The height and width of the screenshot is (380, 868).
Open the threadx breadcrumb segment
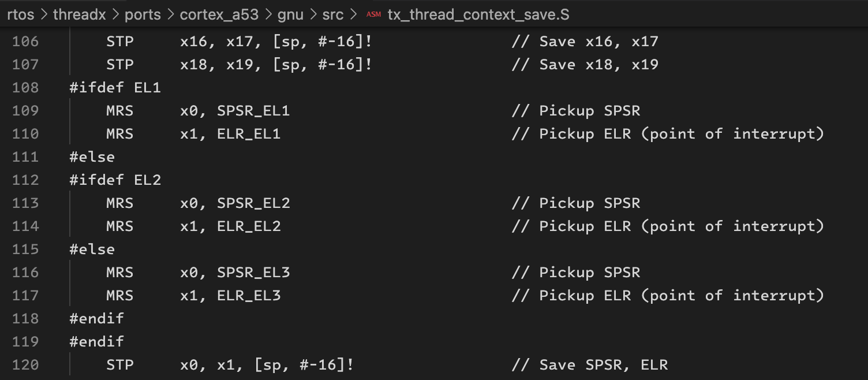79,15
